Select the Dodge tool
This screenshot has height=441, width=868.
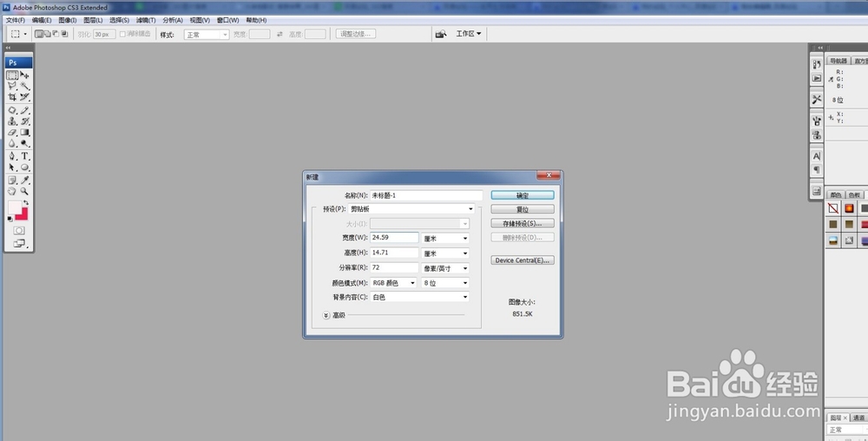[x=25, y=143]
